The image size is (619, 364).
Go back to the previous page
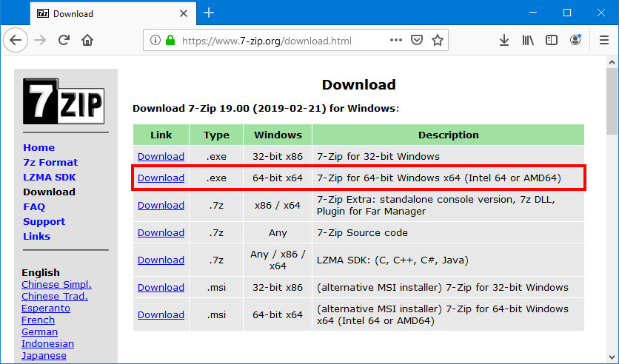(16, 40)
